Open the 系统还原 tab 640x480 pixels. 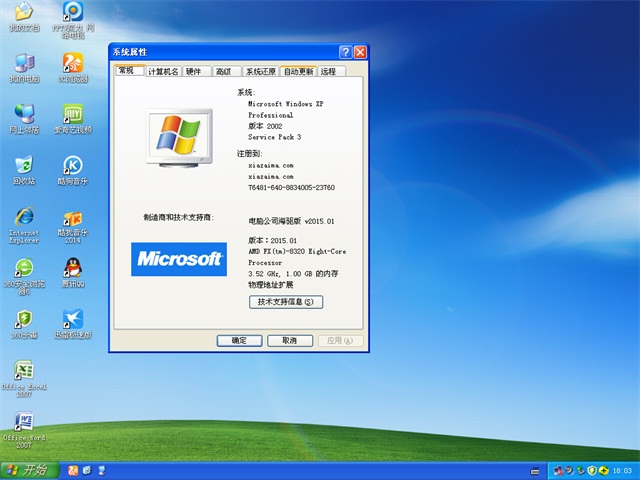[x=259, y=72]
